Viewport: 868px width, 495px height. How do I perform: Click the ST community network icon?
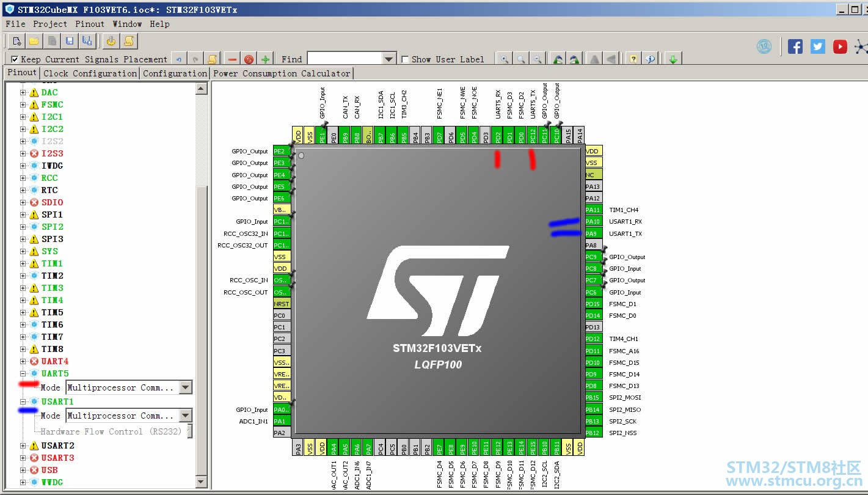(x=861, y=46)
